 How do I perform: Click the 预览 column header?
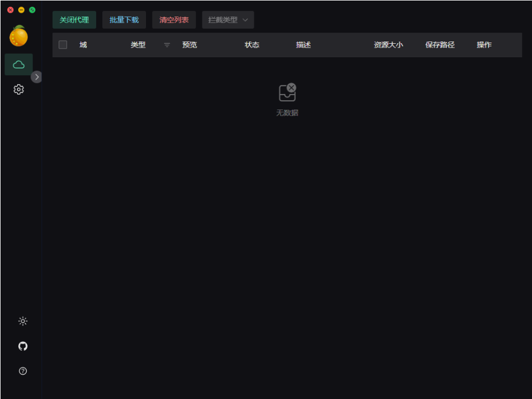(190, 45)
